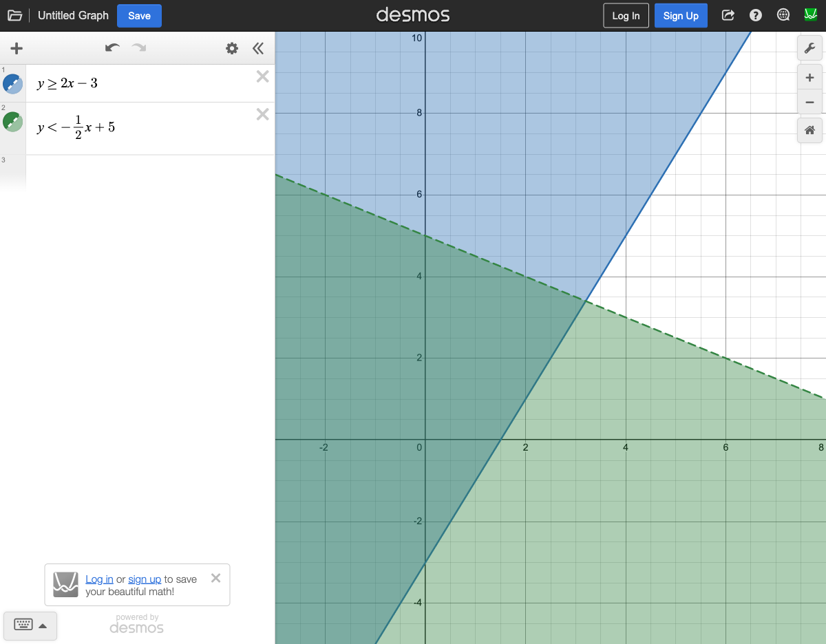Toggle visibility of the blue inequality
The height and width of the screenshot is (644, 826).
pos(13,84)
